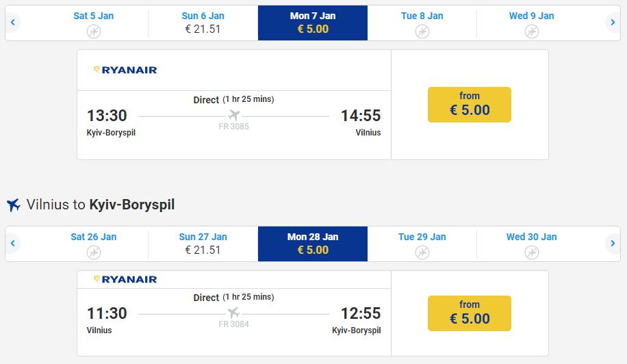
Task: Show earlier return dates with left arrow
Action: pos(12,244)
